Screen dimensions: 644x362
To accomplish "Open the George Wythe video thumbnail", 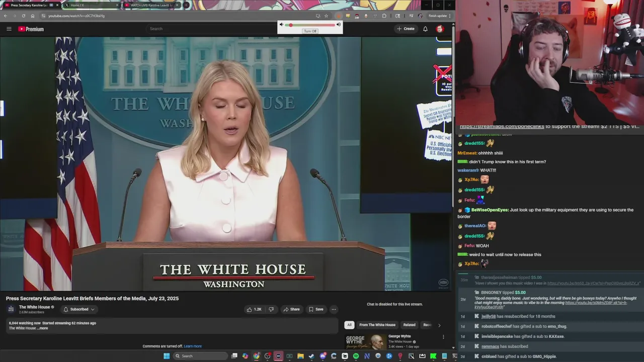I will point(365,341).
